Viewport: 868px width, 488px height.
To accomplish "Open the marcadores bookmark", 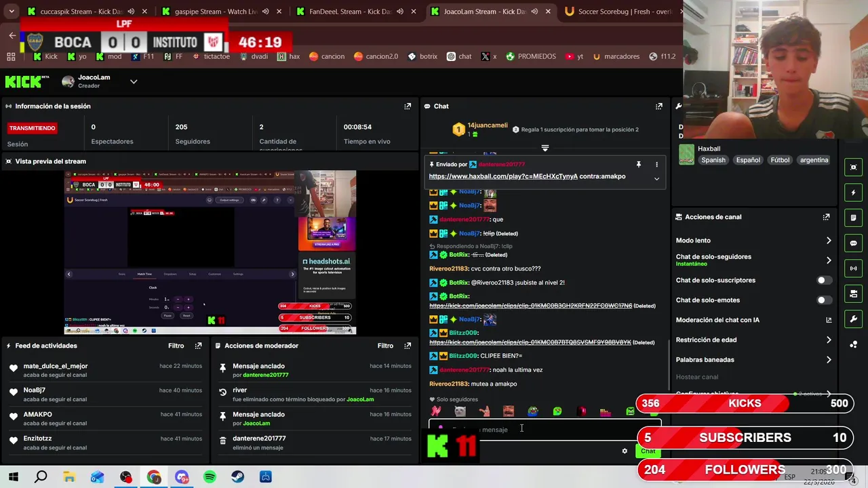I will pyautogui.click(x=616, y=56).
